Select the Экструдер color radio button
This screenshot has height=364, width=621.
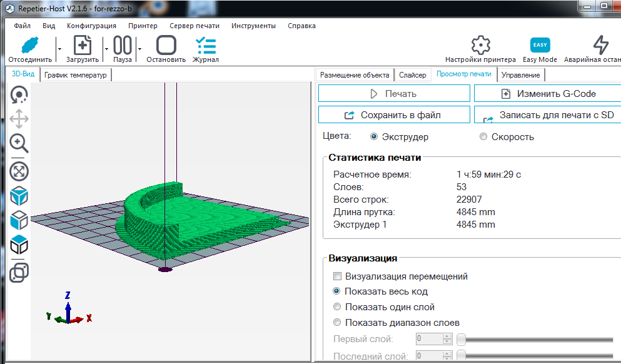coord(373,136)
